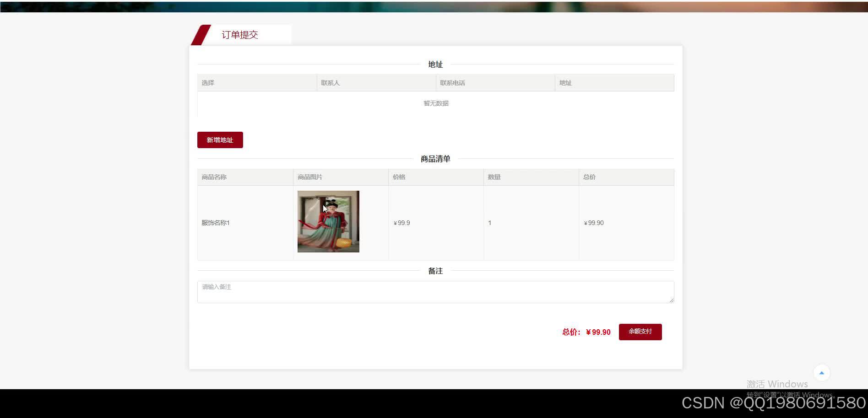Pay with the 余额支付 button
This screenshot has height=418, width=868.
coord(640,332)
